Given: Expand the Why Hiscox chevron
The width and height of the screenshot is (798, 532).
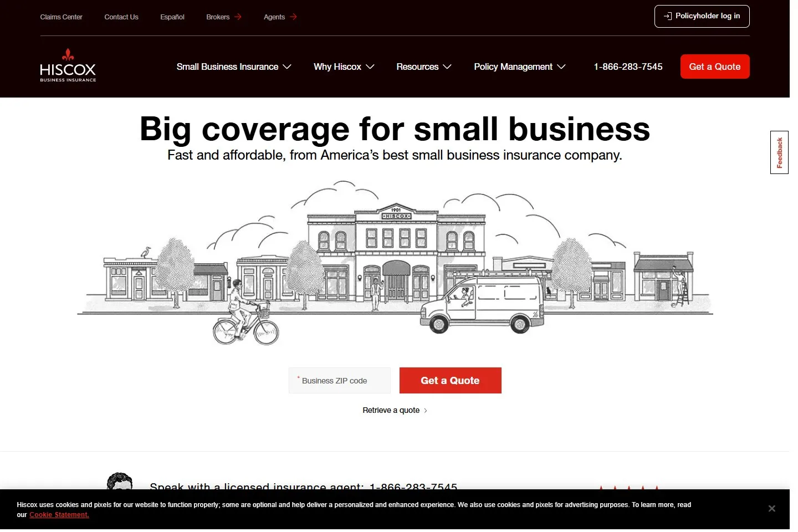Looking at the screenshot, I should point(370,66).
